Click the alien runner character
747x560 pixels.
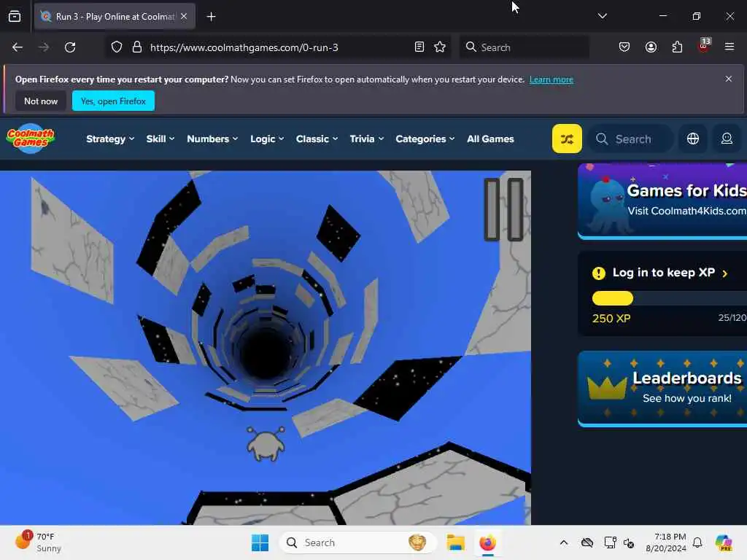click(266, 444)
